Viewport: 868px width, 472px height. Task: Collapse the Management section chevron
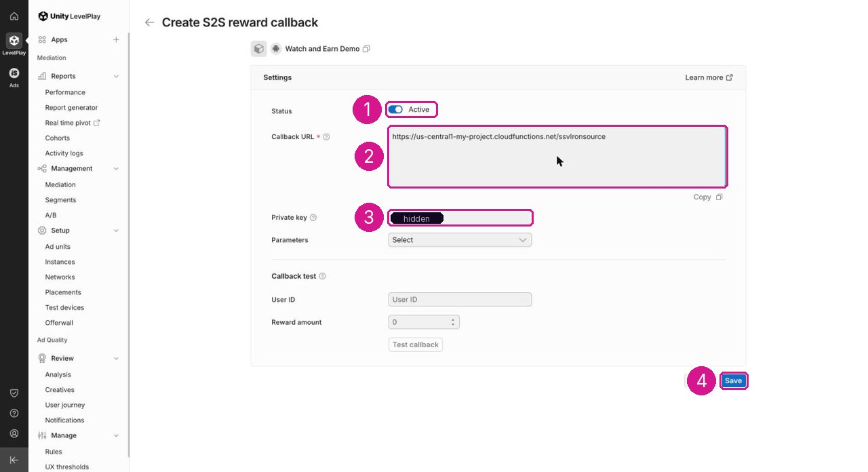click(116, 169)
